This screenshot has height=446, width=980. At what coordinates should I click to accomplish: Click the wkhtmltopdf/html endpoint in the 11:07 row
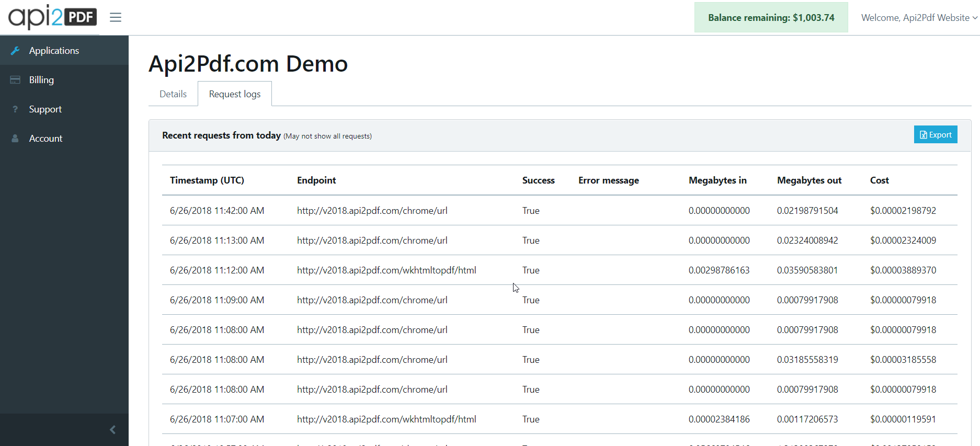pos(386,419)
